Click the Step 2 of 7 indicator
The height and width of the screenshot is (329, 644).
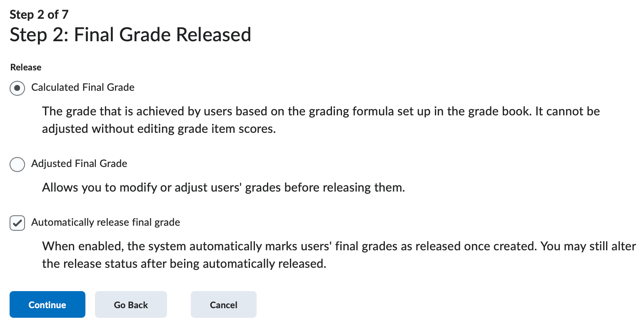(x=39, y=14)
